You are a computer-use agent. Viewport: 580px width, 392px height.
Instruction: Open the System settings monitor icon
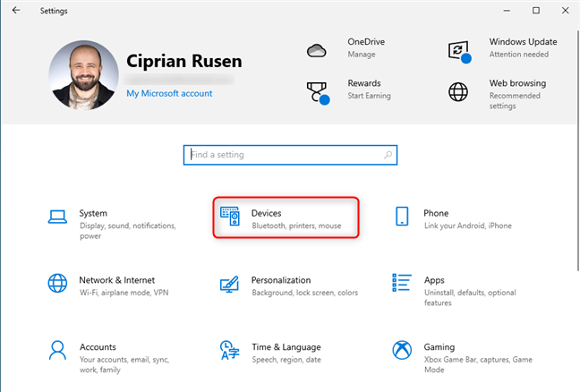coord(57,217)
